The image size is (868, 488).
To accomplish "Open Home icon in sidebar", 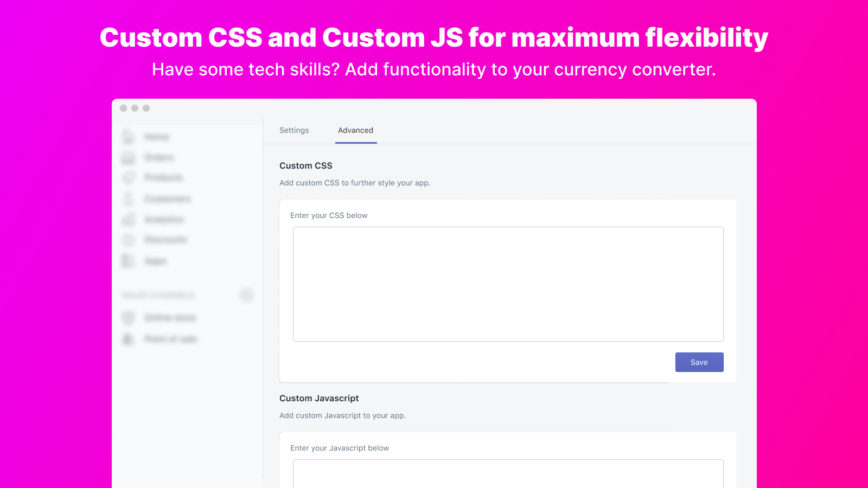I will pyautogui.click(x=128, y=137).
